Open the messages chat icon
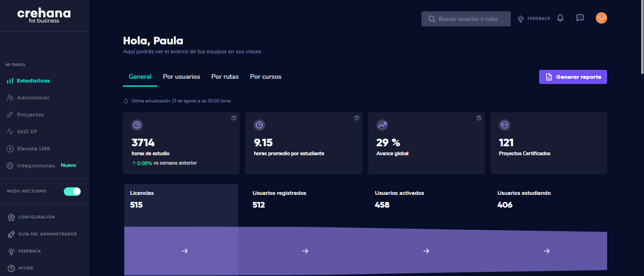The width and height of the screenshot is (644, 276). pyautogui.click(x=580, y=17)
